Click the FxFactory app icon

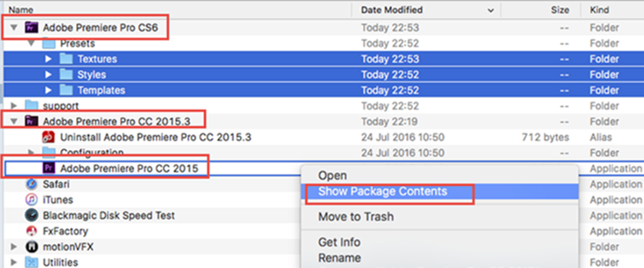pos(31,231)
